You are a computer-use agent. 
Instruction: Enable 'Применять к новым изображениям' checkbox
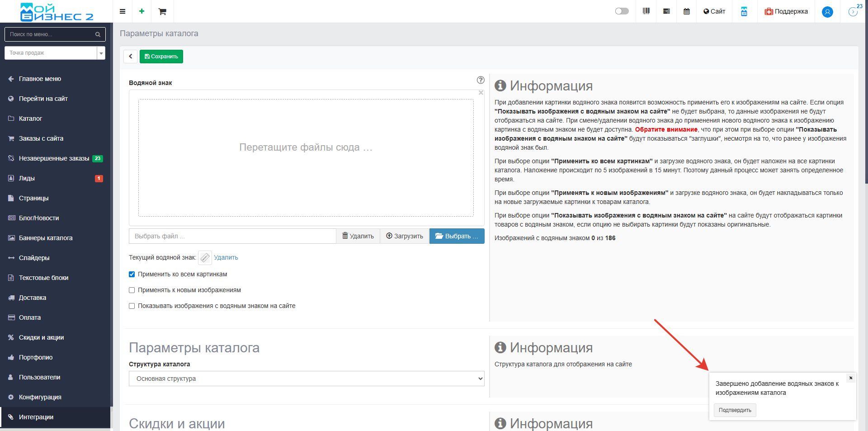132,290
